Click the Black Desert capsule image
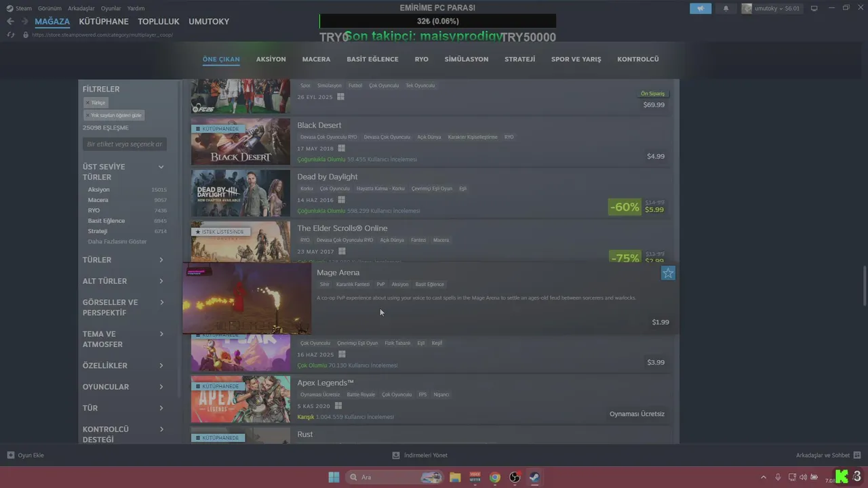 tap(241, 142)
